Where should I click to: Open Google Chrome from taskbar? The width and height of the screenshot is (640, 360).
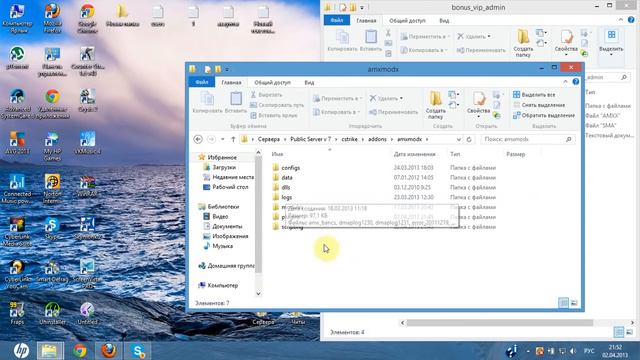coord(80,351)
